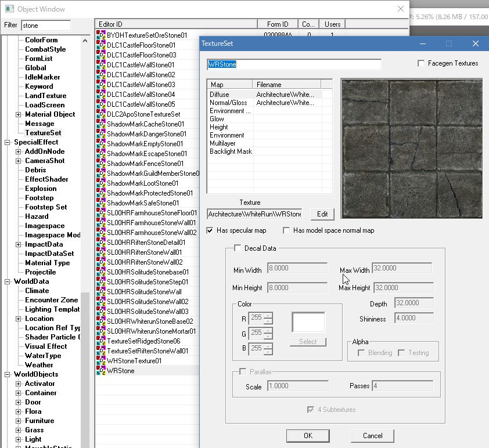Click the icon next to WRStone entry
The height and width of the screenshot is (448, 489).
click(100, 371)
